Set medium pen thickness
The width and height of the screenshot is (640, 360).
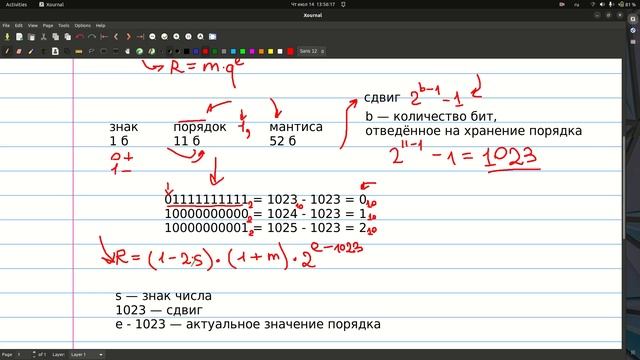click(170, 51)
